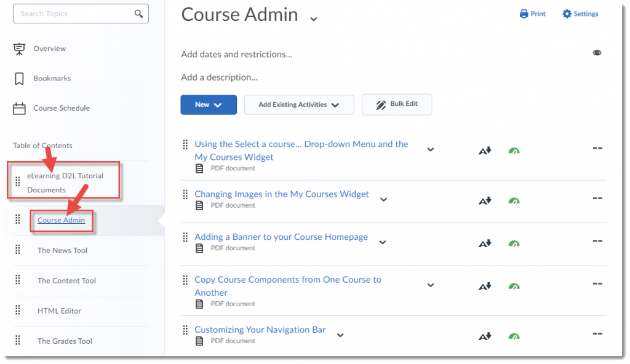This screenshot has height=364, width=630.
Task: Open the New button dropdown
Action: [x=209, y=105]
